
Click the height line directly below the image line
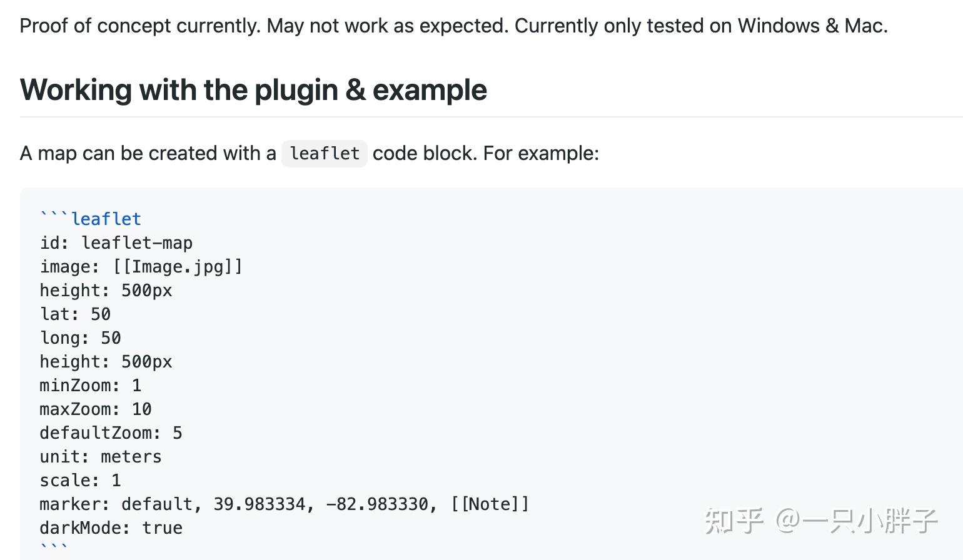pos(106,291)
